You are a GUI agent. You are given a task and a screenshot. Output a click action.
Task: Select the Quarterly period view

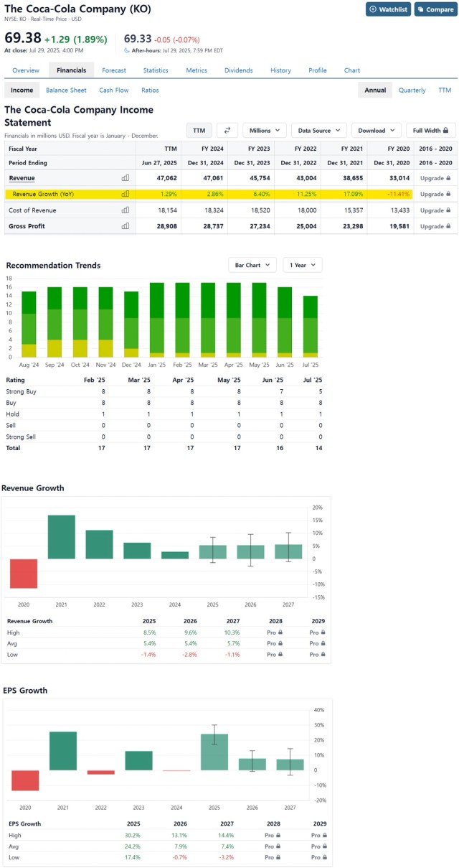(412, 90)
